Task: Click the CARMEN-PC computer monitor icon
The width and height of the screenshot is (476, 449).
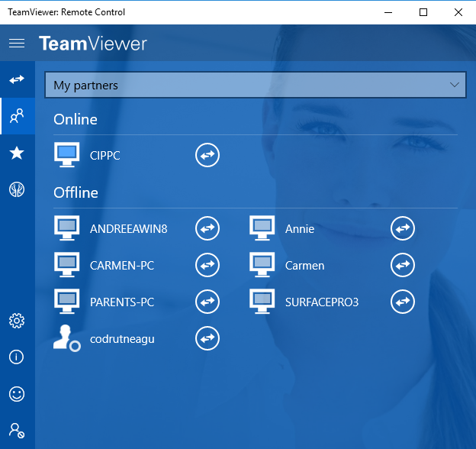Action: tap(67, 265)
